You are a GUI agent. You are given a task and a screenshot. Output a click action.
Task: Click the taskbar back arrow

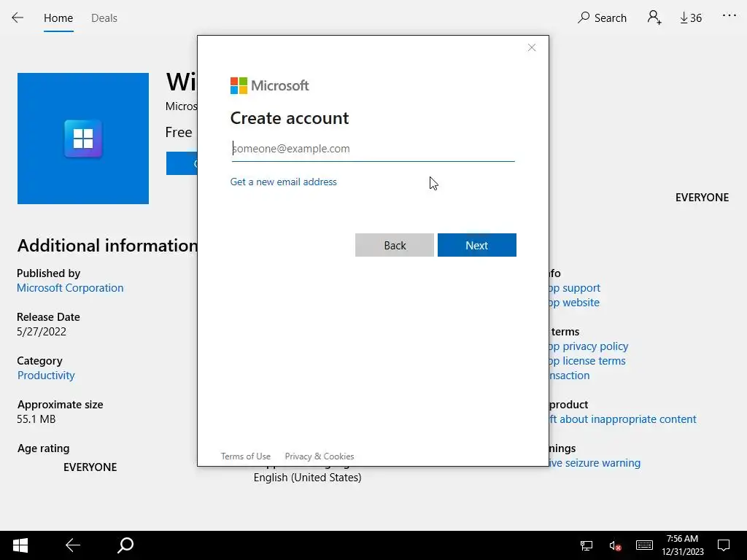point(72,545)
